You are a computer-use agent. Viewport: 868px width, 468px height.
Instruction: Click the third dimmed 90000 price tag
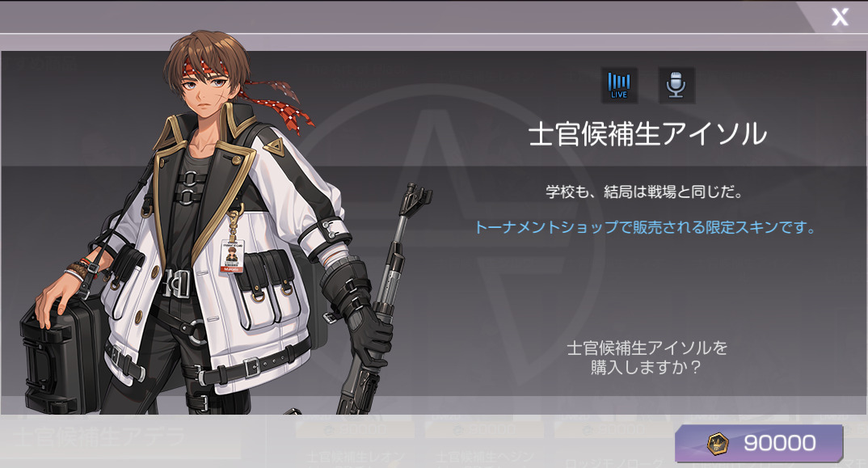coord(614,429)
